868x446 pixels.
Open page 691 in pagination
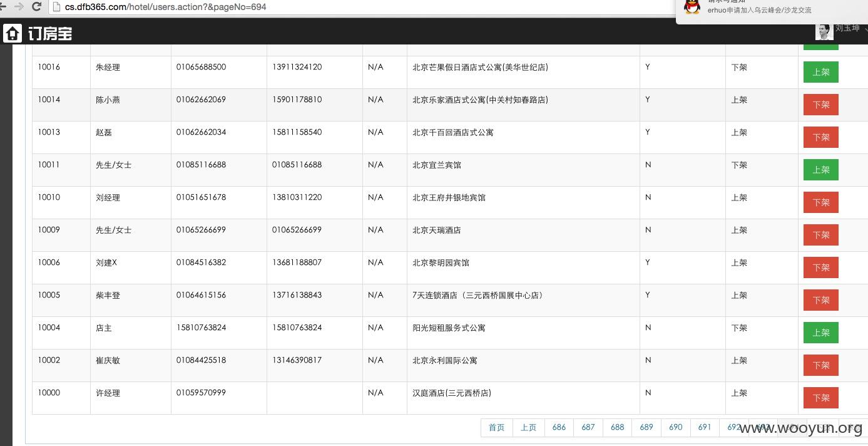705,427
